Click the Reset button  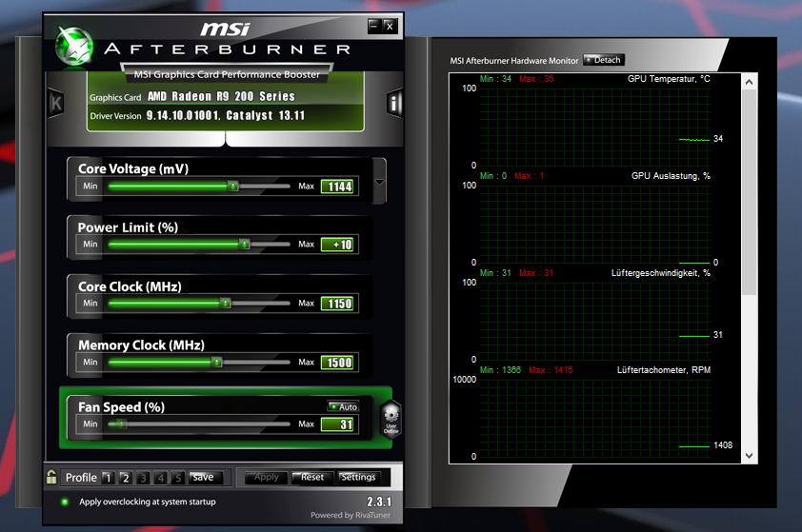(x=312, y=478)
